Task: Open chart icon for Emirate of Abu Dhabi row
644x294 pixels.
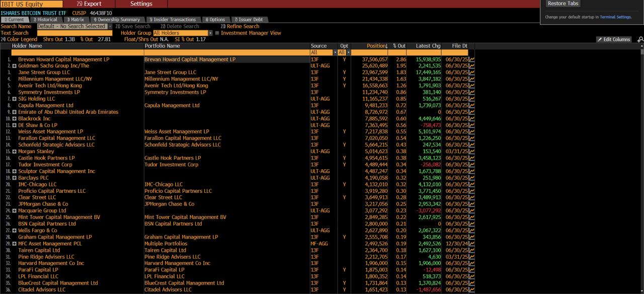Action: pyautogui.click(x=471, y=112)
